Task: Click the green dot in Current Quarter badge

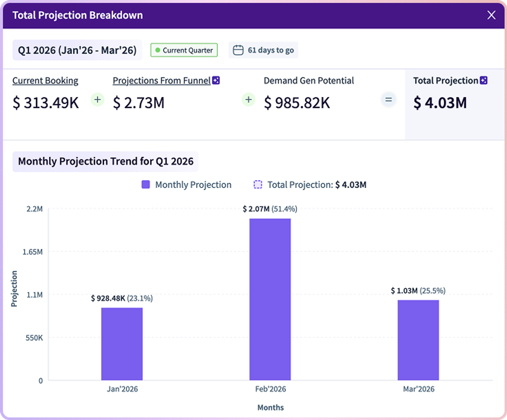Action: (158, 50)
